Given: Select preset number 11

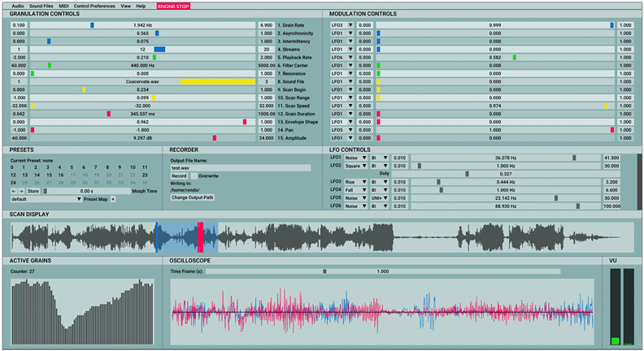Looking at the screenshot, I should tap(145, 167).
